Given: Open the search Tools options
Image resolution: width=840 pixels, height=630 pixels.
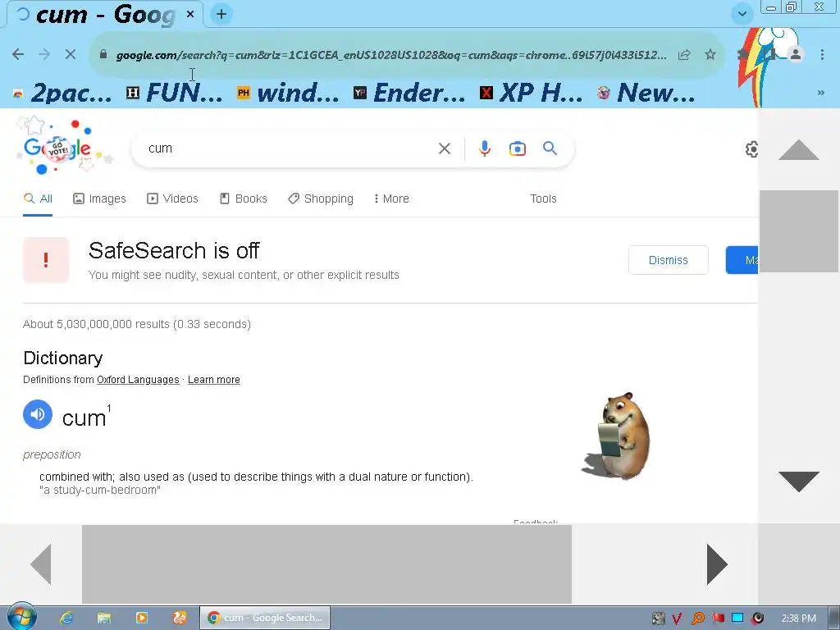Looking at the screenshot, I should tap(543, 199).
